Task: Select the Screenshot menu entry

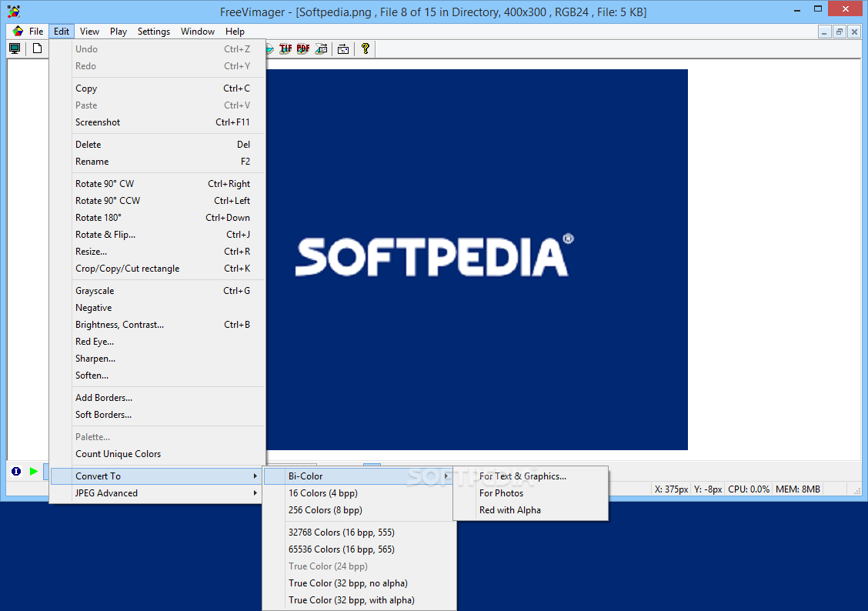Action: tap(158, 122)
